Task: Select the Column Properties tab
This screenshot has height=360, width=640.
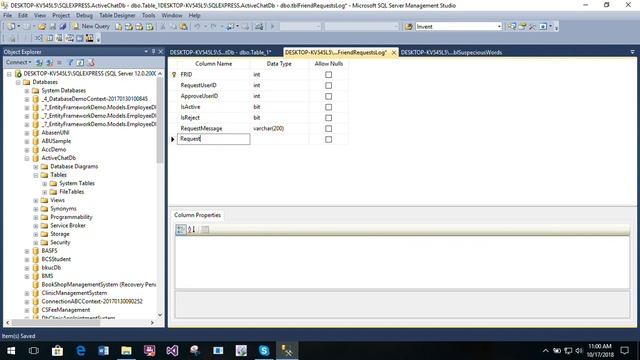Action: click(x=198, y=215)
